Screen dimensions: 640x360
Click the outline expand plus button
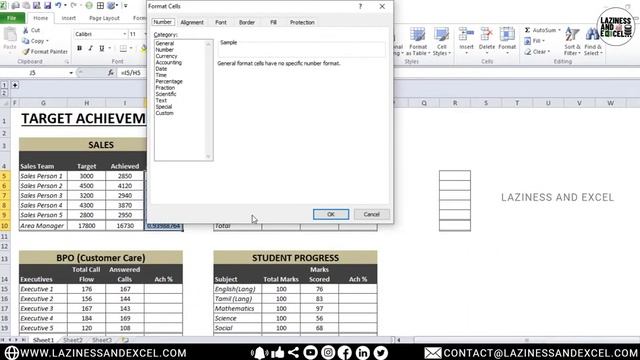[x=15, y=85]
